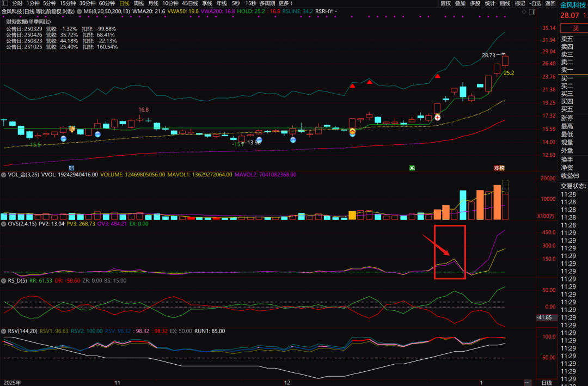Select the 日线 daily period tab
This screenshot has width=588, height=386.
[124, 3]
